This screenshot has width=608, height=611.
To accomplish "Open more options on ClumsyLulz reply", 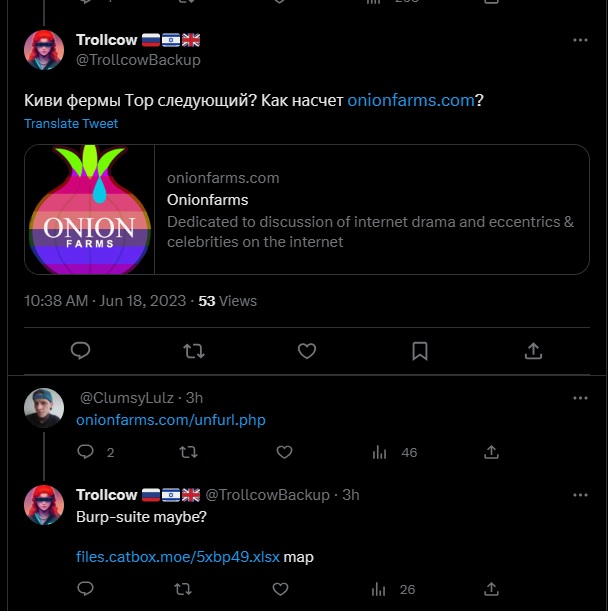I will (x=580, y=398).
